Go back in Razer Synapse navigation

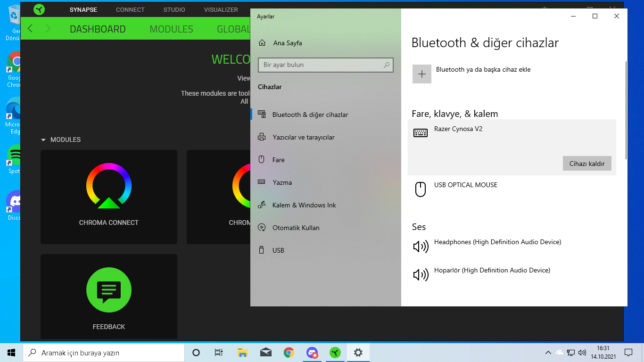pyautogui.click(x=30, y=29)
